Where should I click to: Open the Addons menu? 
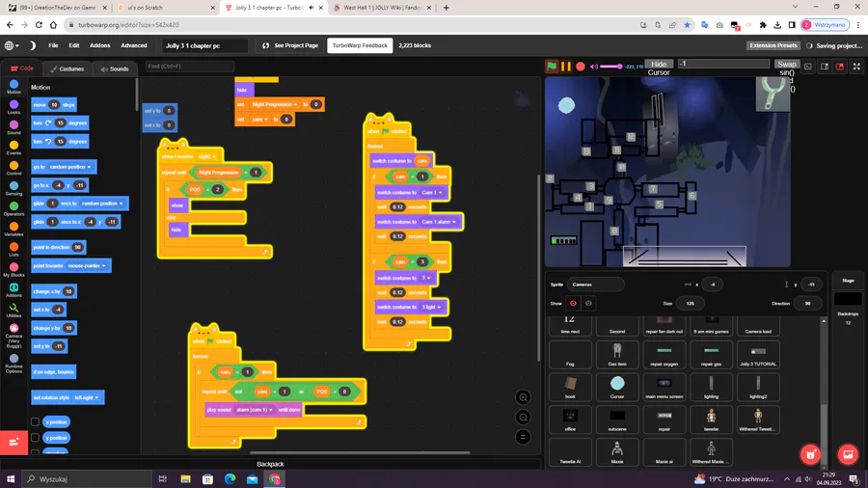[99, 45]
